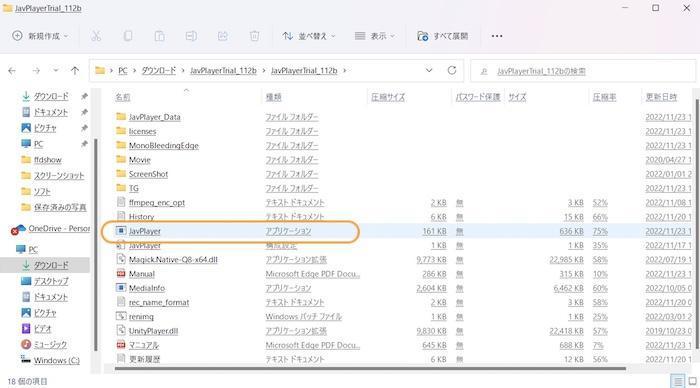Image resolution: width=700 pixels, height=388 pixels.
Task: Switch to details view icon in status bar
Action: pyautogui.click(x=678, y=381)
